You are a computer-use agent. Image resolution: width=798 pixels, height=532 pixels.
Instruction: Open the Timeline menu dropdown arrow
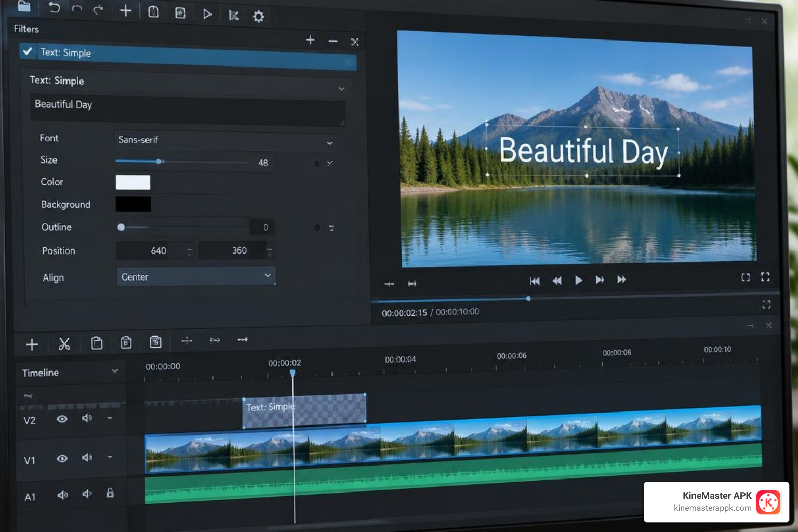115,371
